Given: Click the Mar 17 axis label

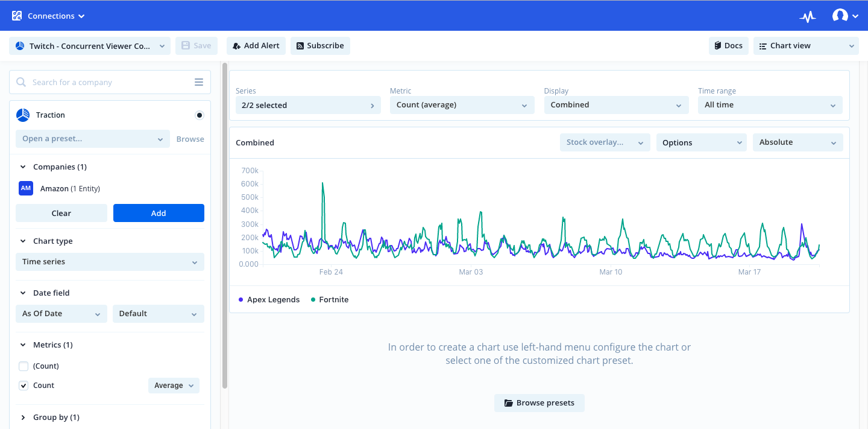Looking at the screenshot, I should (x=749, y=272).
